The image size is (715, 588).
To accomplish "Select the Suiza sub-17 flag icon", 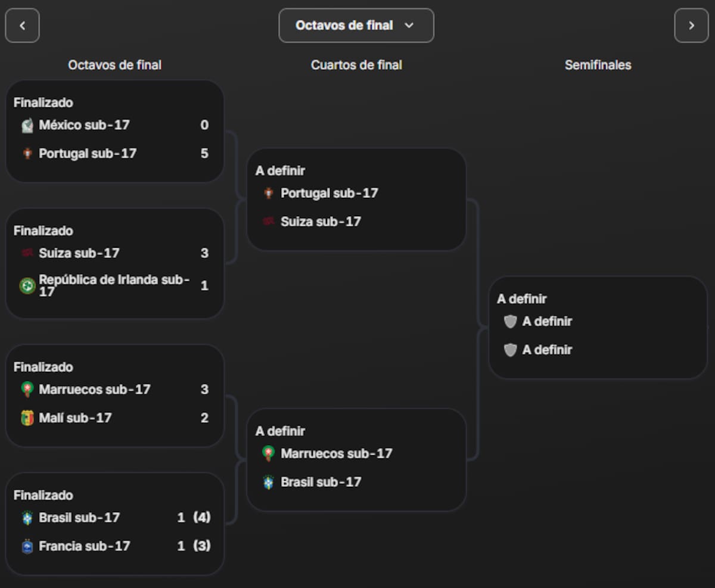I will click(26, 253).
